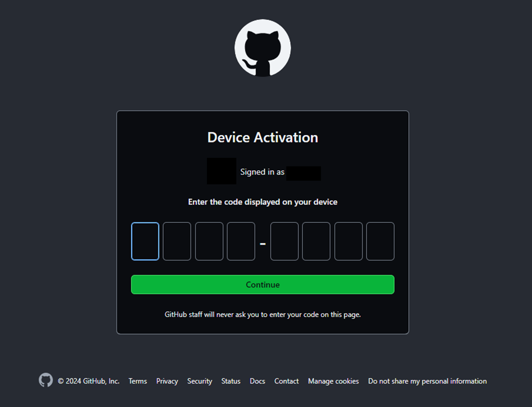Image resolution: width=532 pixels, height=407 pixels.
Task: Select the second code character box
Action: coord(177,241)
